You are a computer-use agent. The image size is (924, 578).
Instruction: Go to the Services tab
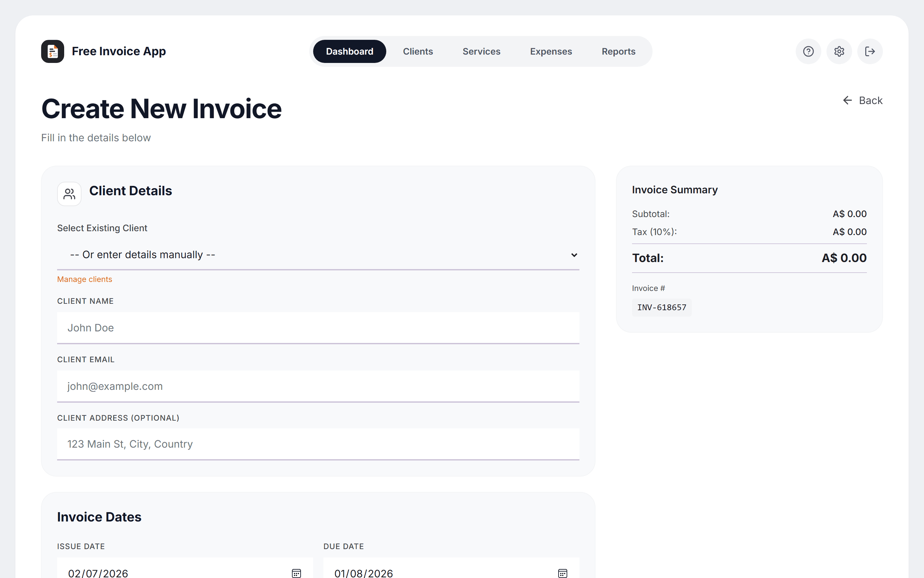coord(481,51)
